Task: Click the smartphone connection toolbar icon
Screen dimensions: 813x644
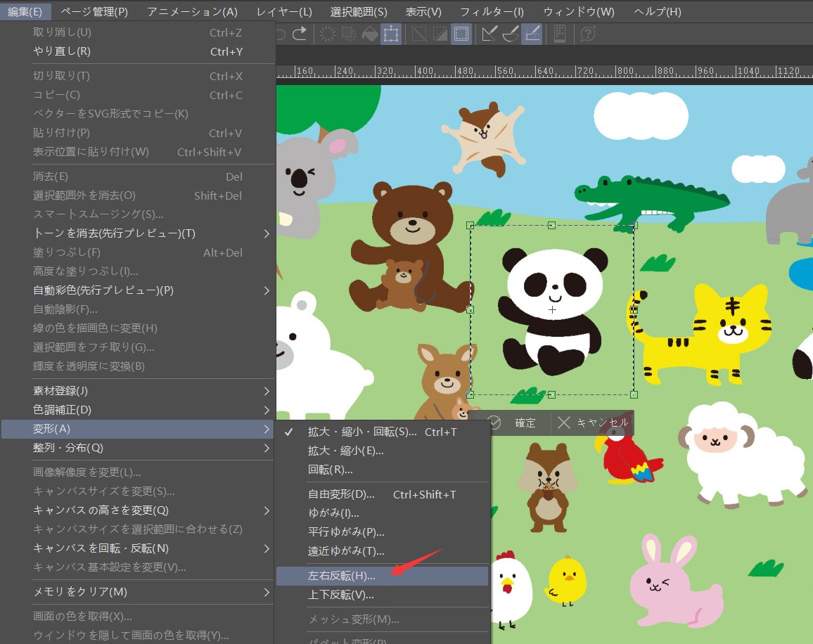Action: tap(561, 33)
